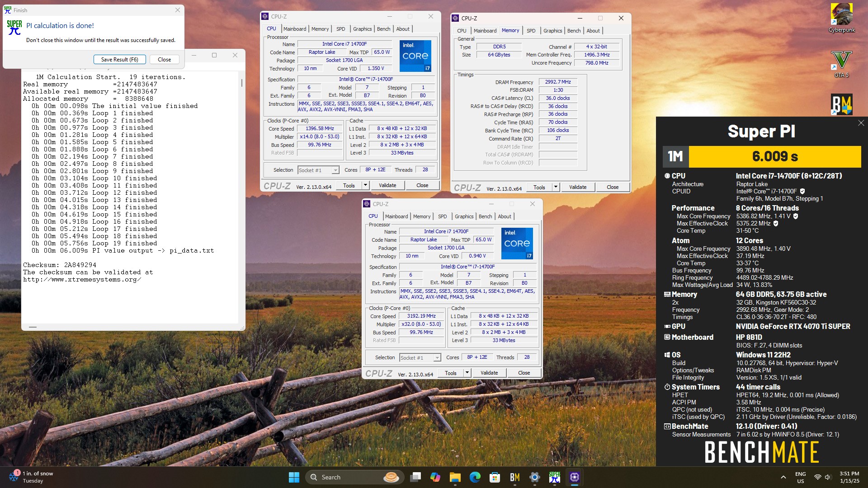The width and height of the screenshot is (868, 488).
Task: Open the GTA 5 desktop shortcut
Action: tap(841, 64)
